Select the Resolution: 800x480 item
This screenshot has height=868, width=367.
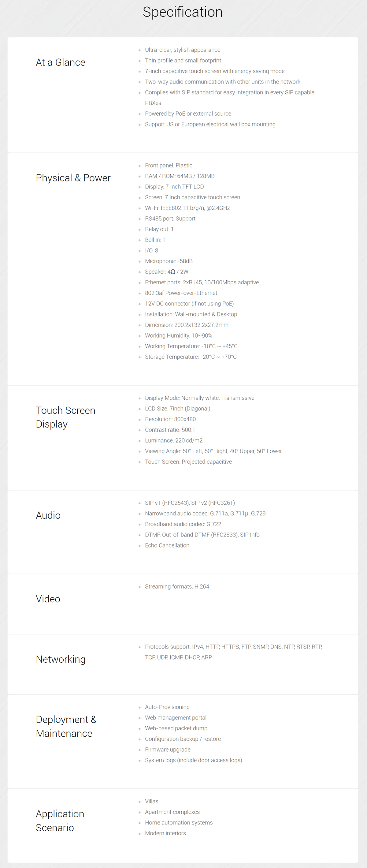click(x=170, y=419)
